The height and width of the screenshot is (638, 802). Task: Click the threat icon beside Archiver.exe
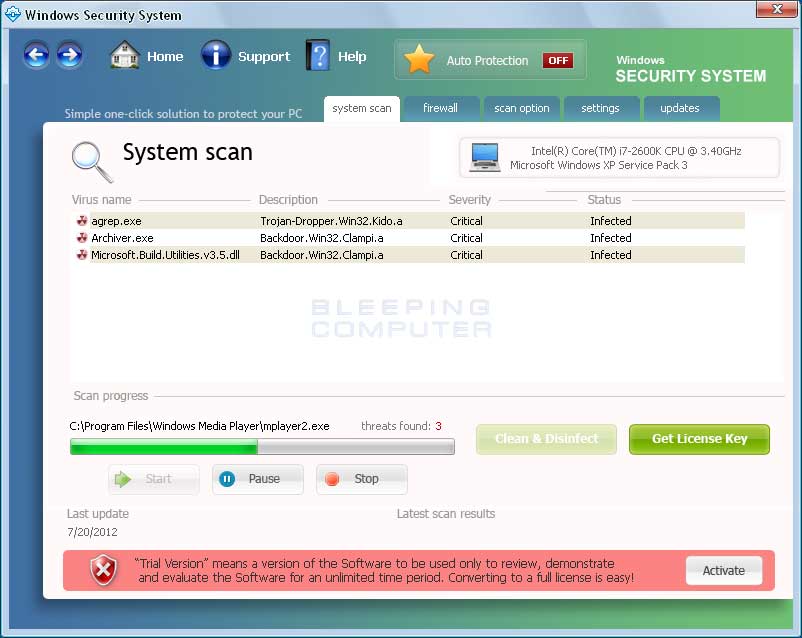[x=82, y=237]
